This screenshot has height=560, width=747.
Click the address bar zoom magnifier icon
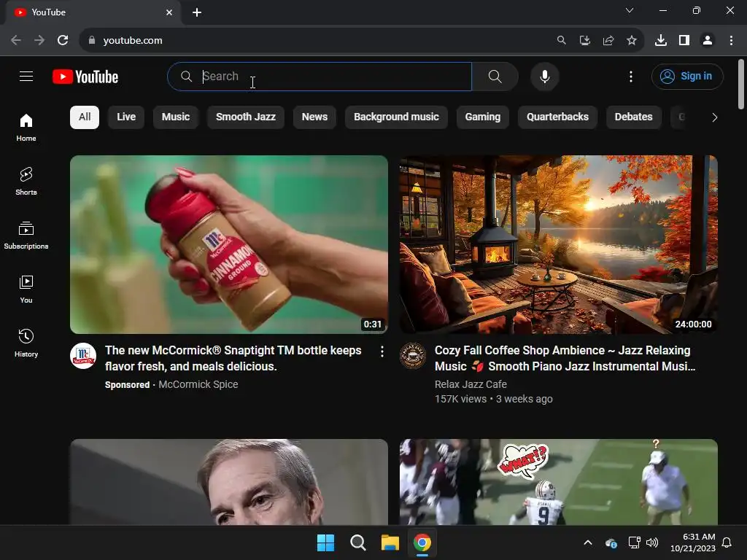(x=562, y=41)
